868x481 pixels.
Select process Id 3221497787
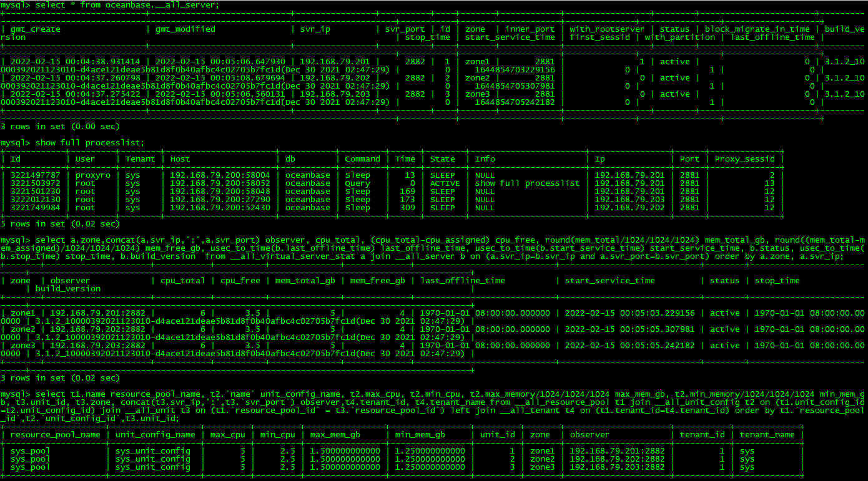coord(36,175)
